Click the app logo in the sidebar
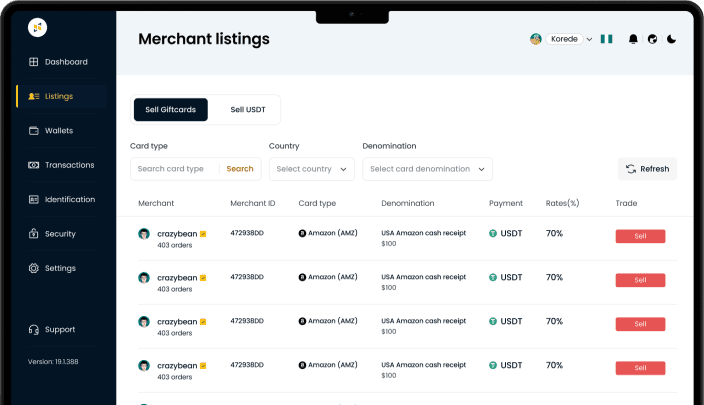Screen dimensions: 704x405 tap(37, 28)
